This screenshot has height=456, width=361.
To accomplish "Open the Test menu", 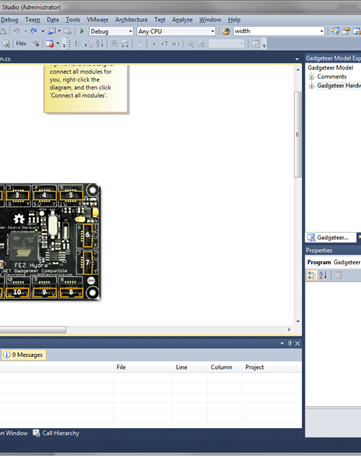I will tap(160, 20).
